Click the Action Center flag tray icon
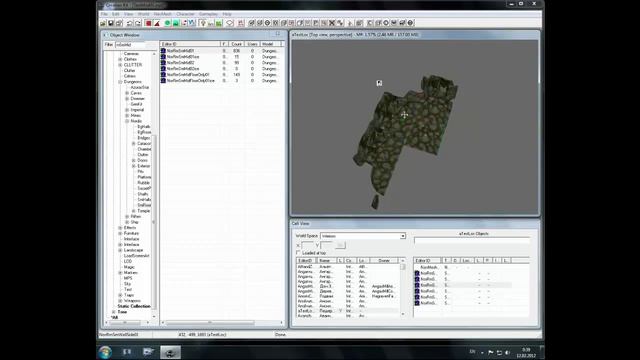The width and height of the screenshot is (640, 360). tap(491, 352)
